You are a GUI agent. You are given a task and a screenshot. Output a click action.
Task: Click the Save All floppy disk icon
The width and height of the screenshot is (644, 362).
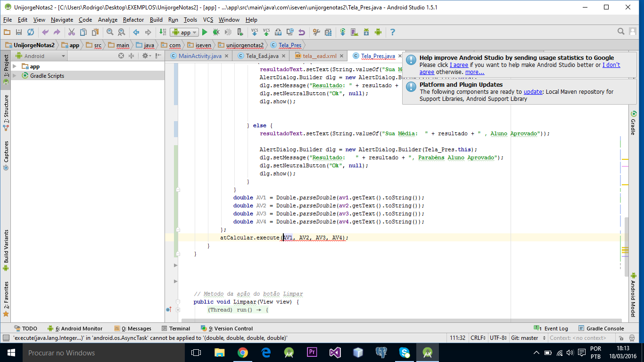click(19, 32)
